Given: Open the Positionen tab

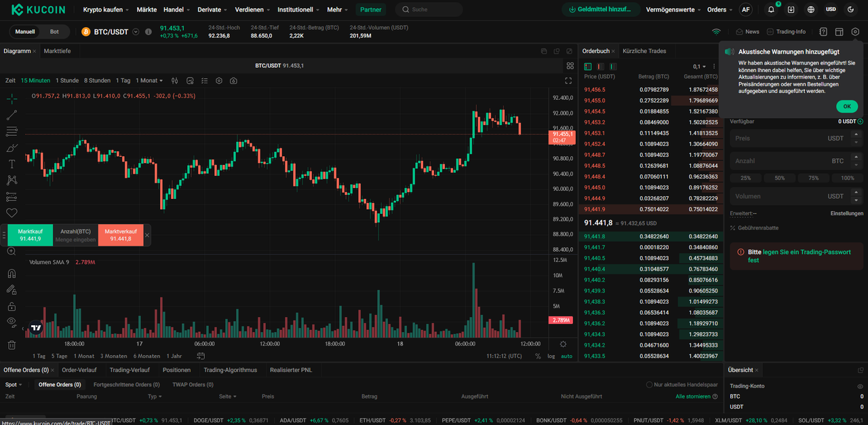Looking at the screenshot, I should pyautogui.click(x=176, y=370).
